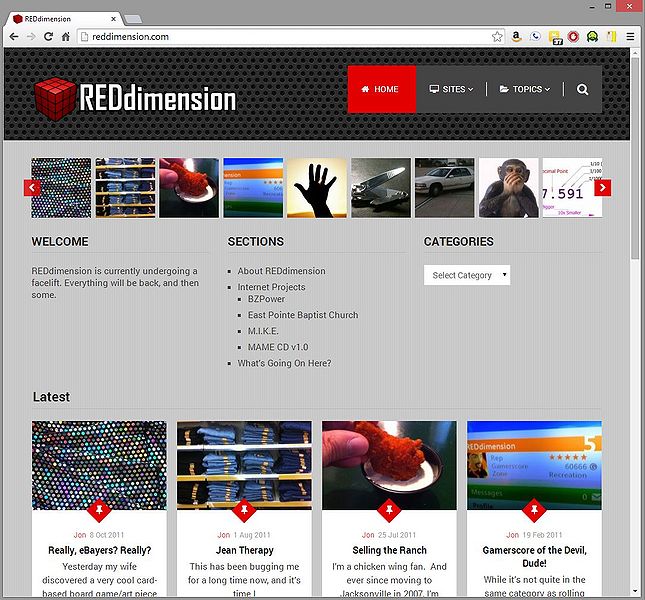Open a new browser tab
Image resolution: width=645 pixels, height=600 pixels.
click(133, 19)
